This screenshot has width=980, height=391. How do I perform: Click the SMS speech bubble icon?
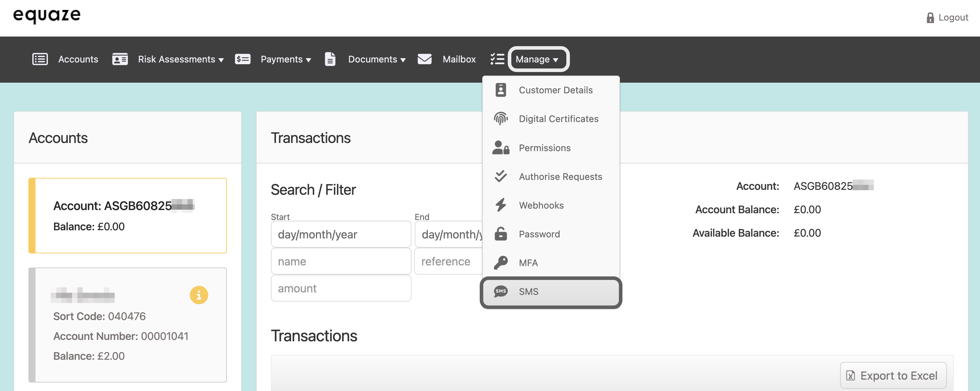click(x=501, y=291)
